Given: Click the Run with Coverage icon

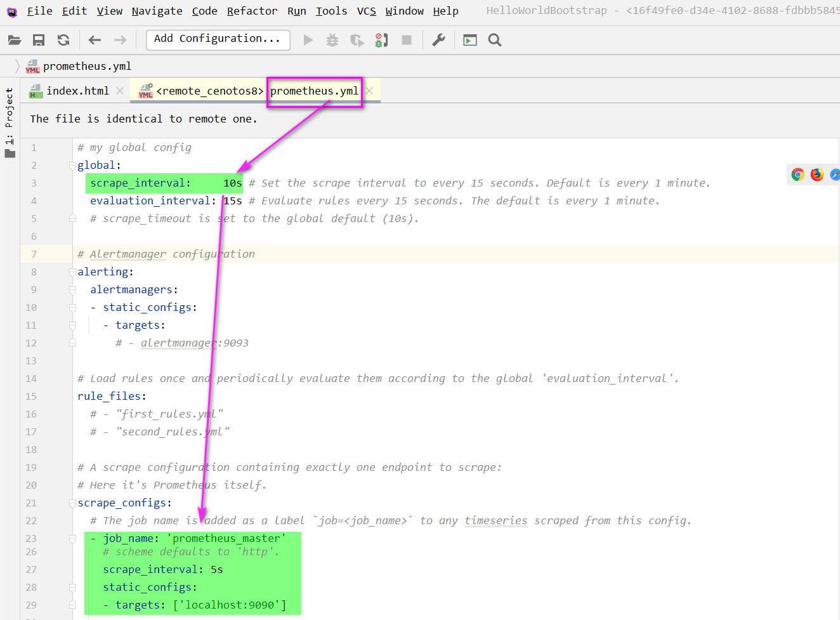Looking at the screenshot, I should pos(357,40).
